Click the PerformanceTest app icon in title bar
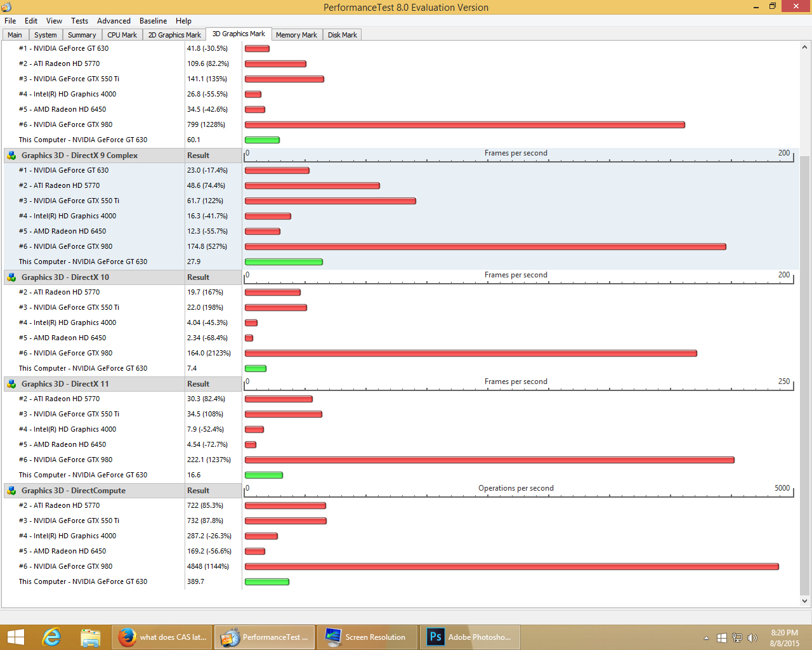The image size is (812, 650). (7, 7)
